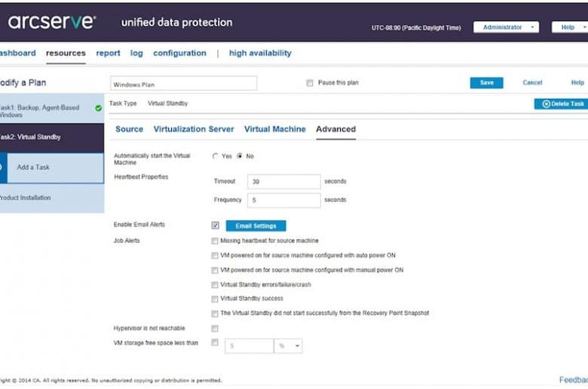Switch to the configuration tab

(x=179, y=54)
